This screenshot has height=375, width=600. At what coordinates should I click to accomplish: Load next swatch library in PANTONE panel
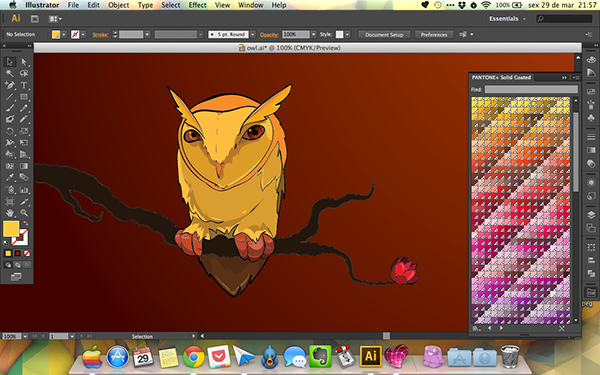coord(501,328)
